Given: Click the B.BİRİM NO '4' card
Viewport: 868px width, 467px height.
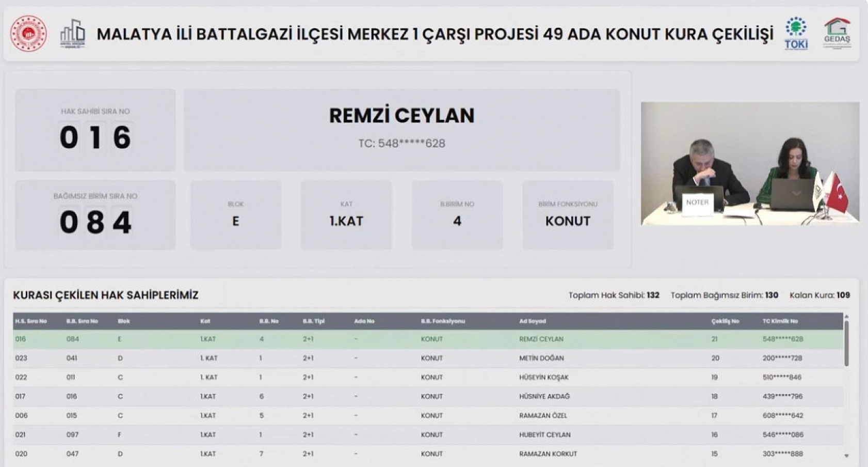Looking at the screenshot, I should point(457,214).
